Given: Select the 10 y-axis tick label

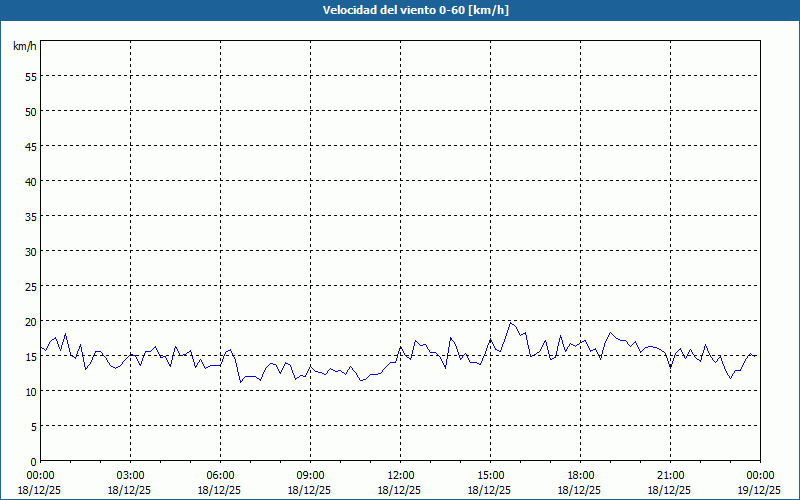Looking at the screenshot, I should [30, 391].
